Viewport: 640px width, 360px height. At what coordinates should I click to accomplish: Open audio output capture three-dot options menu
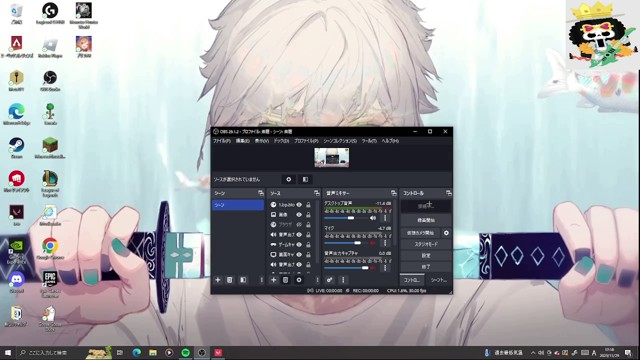point(385,268)
